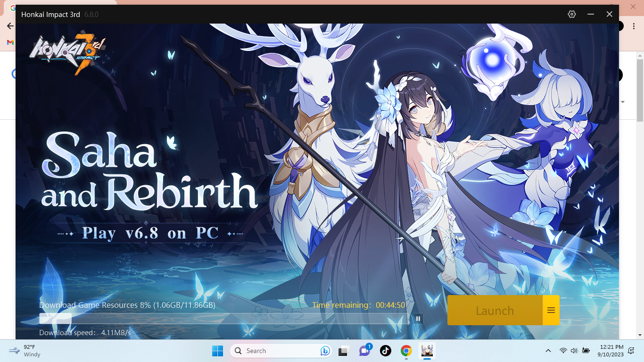The height and width of the screenshot is (362, 644).
Task: Switch to Google Chrome on the taskbar
Action: (406, 351)
